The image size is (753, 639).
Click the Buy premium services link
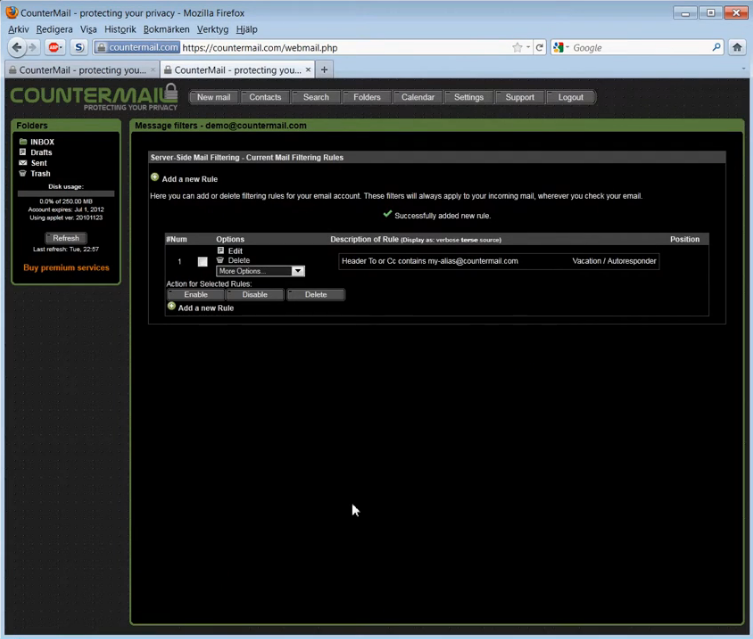66,267
